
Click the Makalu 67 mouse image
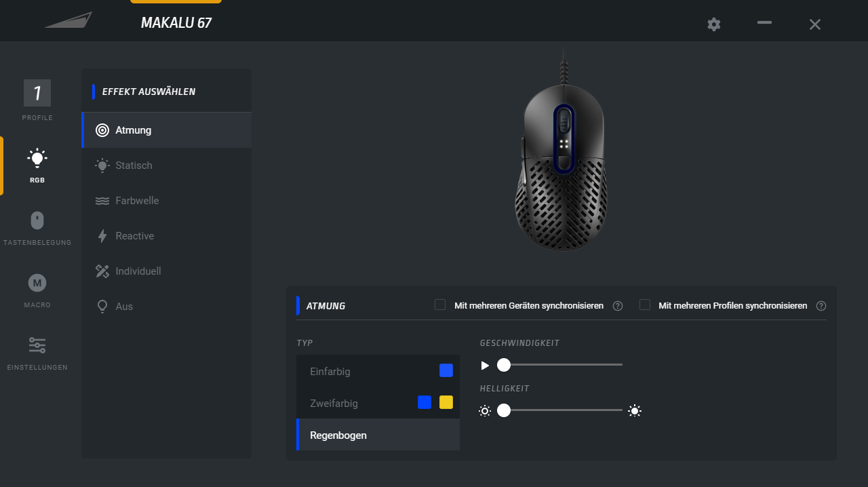(562, 151)
